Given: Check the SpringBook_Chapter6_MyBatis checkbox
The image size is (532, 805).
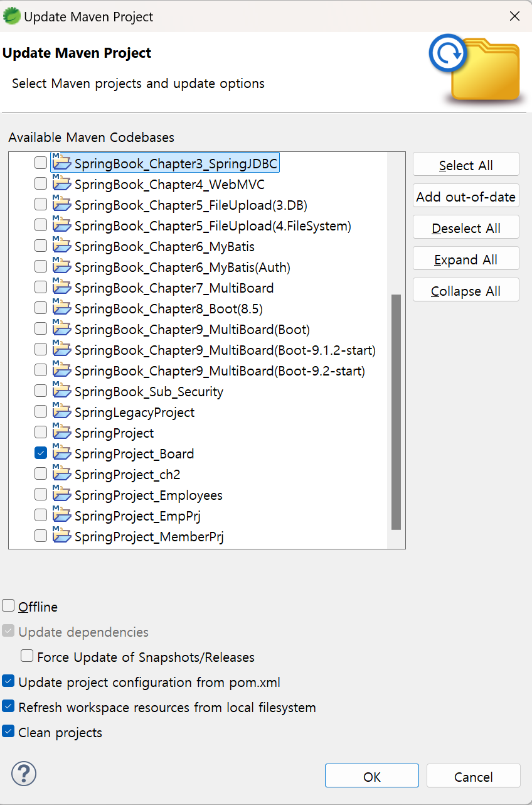Looking at the screenshot, I should point(41,246).
